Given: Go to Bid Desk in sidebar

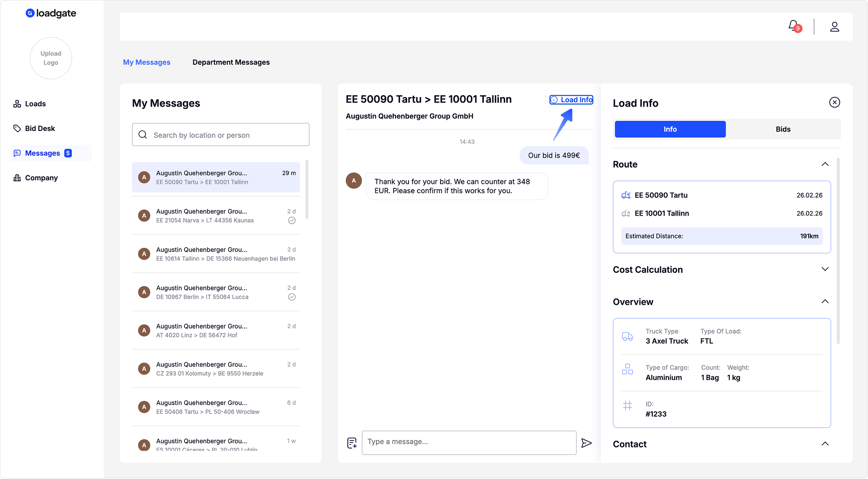Looking at the screenshot, I should tap(40, 128).
